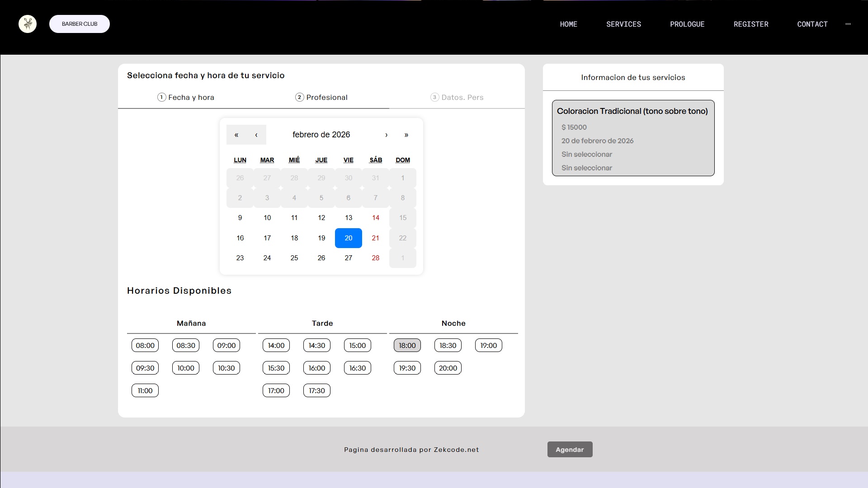Select the 08:00 morning time slot

coord(145,345)
